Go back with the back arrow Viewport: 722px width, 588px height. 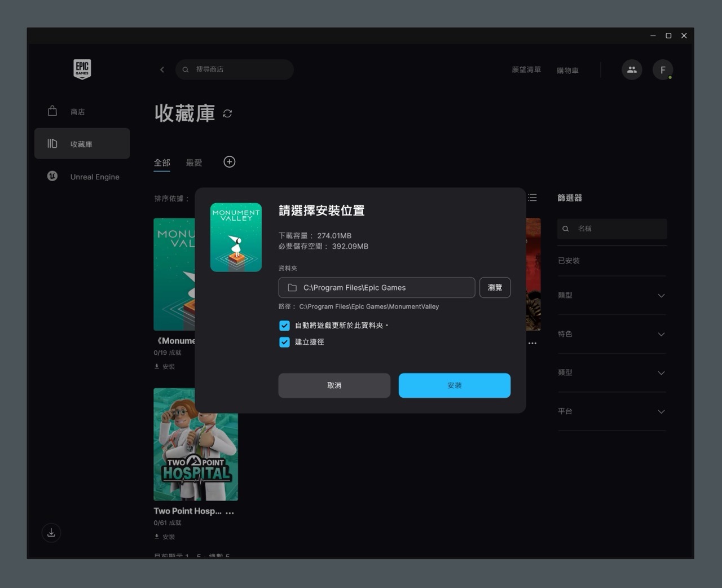click(x=162, y=69)
